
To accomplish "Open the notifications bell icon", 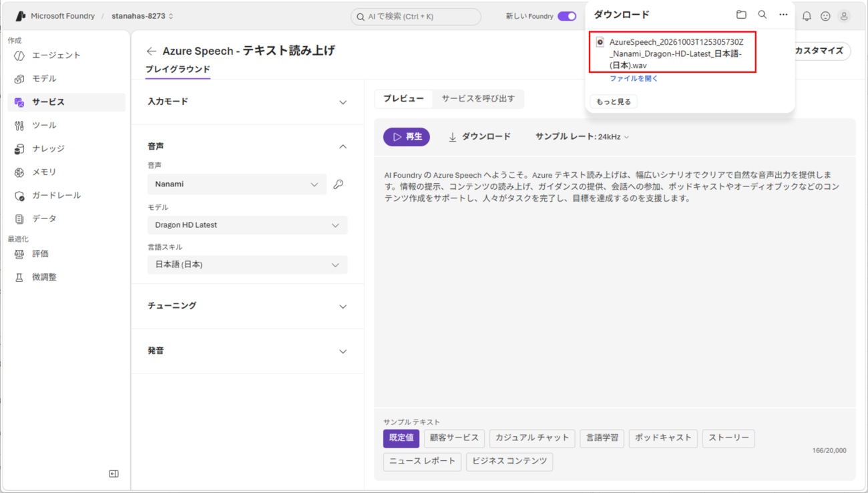I will pyautogui.click(x=807, y=16).
